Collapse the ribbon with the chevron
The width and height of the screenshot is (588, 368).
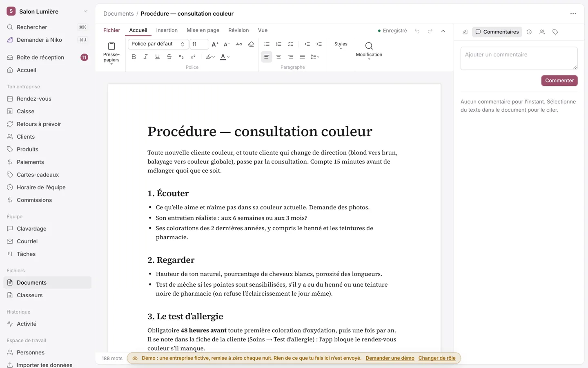443,31
